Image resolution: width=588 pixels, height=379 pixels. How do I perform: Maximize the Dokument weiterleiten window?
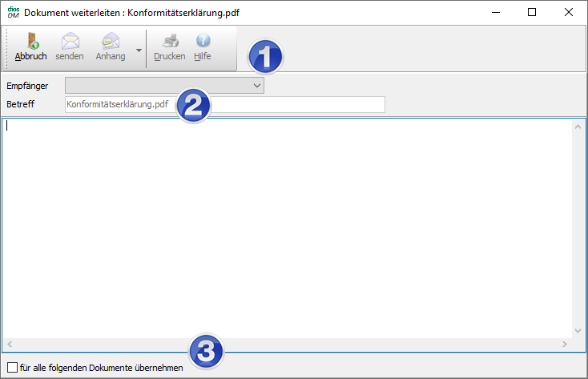pyautogui.click(x=532, y=12)
